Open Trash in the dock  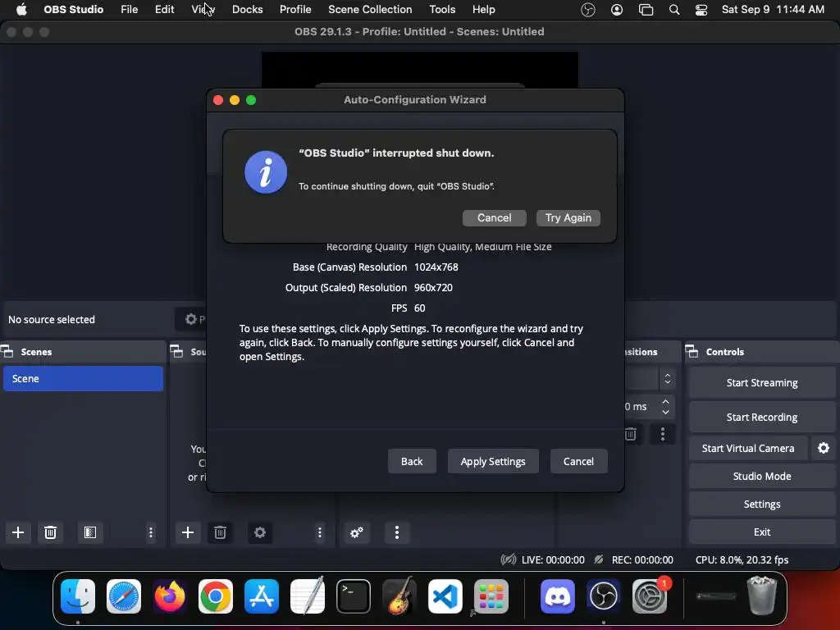click(x=762, y=596)
